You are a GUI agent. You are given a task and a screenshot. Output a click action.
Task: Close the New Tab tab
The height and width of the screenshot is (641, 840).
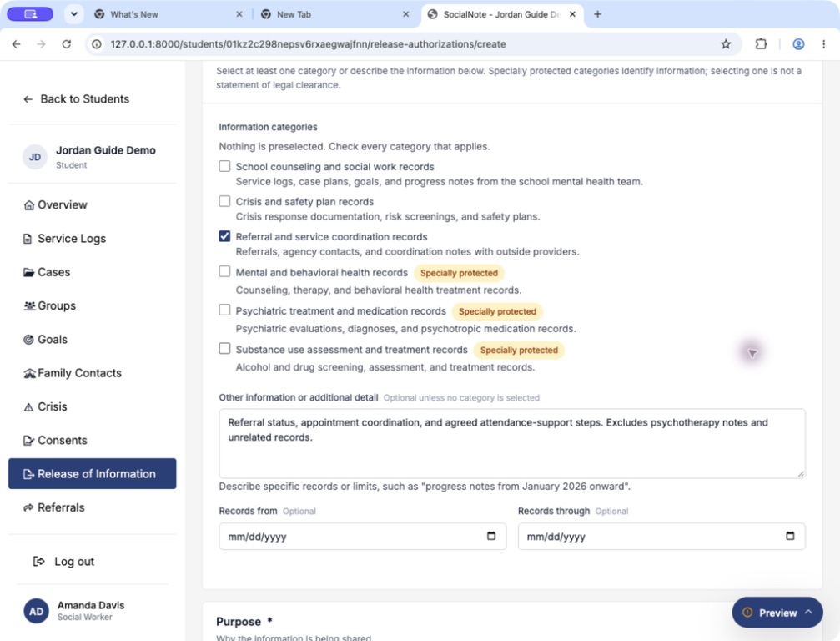point(405,14)
